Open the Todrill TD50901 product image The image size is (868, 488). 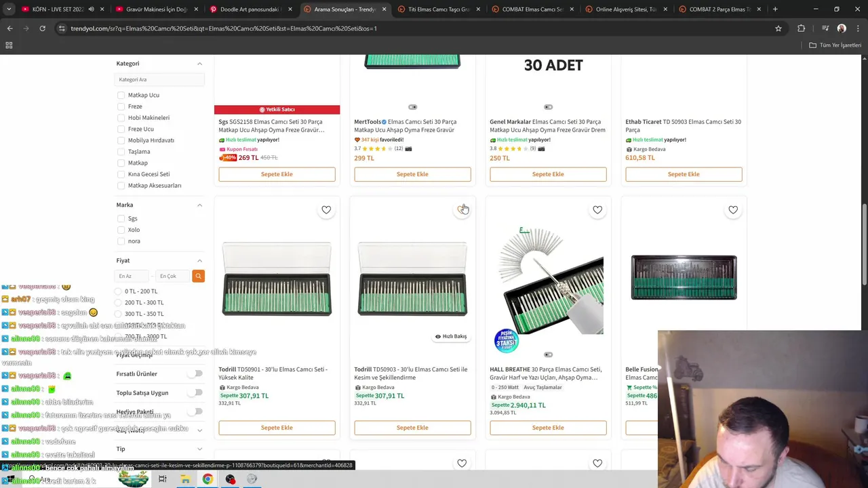pos(277,279)
